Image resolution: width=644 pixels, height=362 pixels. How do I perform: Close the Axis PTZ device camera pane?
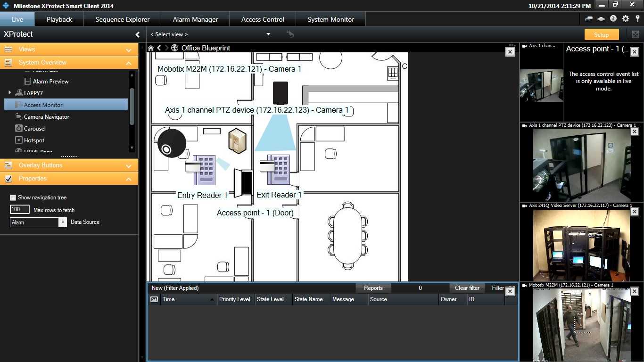click(x=635, y=132)
